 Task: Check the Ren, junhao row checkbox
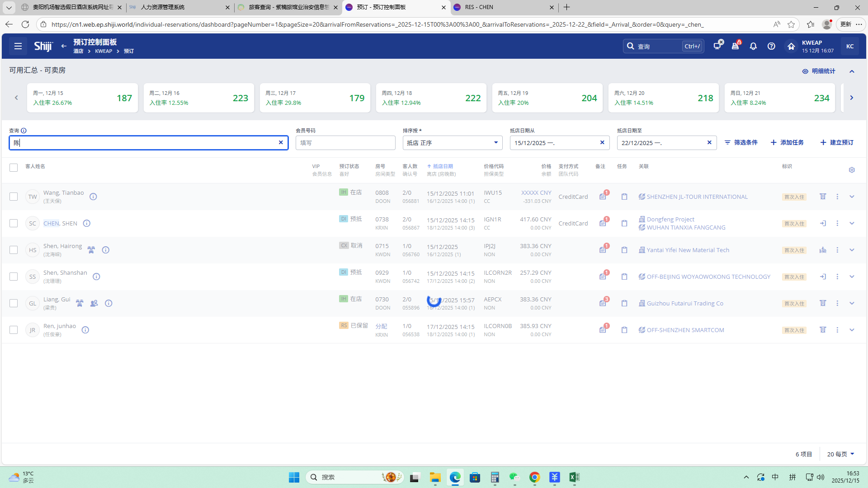click(14, 330)
